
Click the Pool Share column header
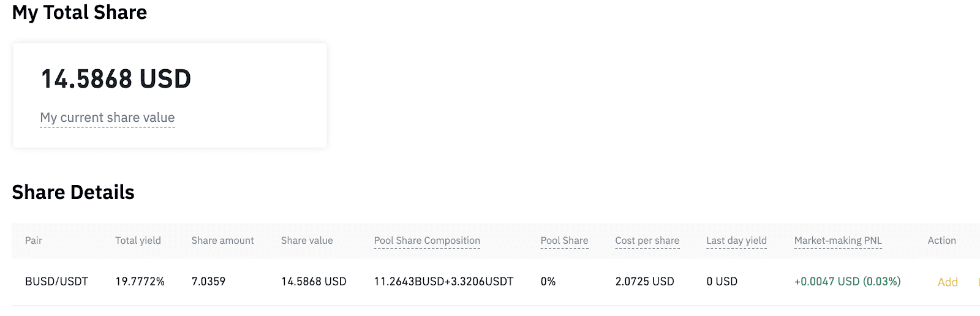pos(564,241)
